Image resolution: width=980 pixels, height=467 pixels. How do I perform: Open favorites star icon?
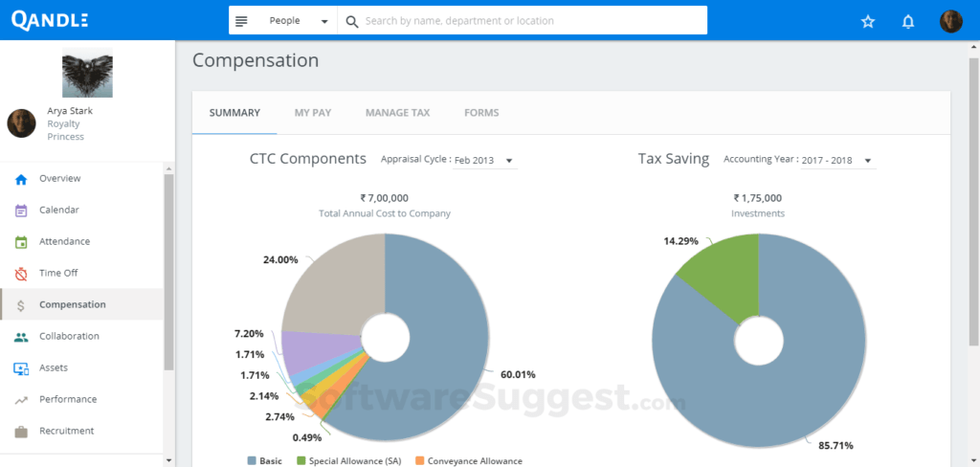[867, 22]
